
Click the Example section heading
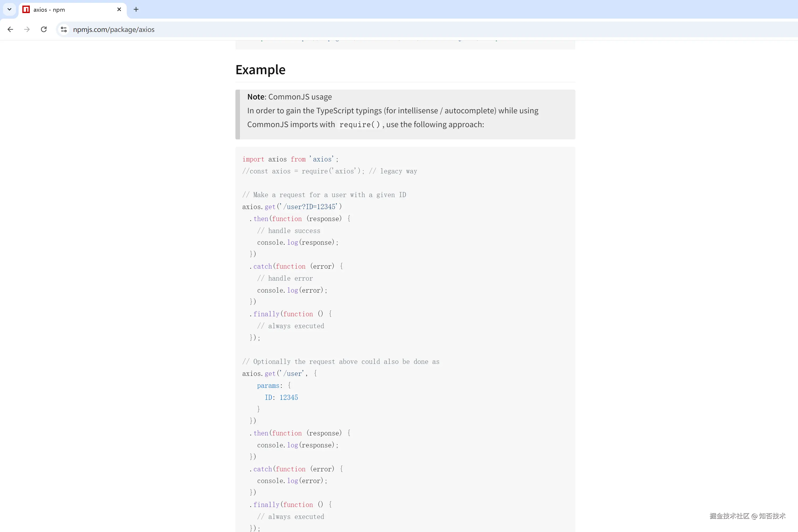click(x=260, y=70)
